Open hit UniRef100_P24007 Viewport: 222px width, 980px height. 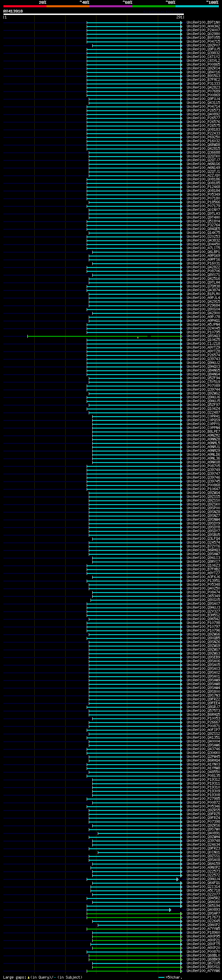(203, 30)
